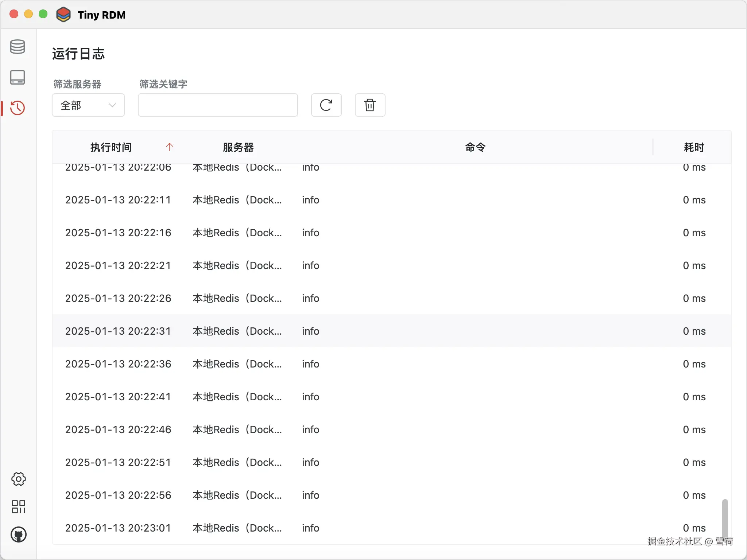This screenshot has width=747, height=560.
Task: Open settings via gear icon
Action: pos(18,479)
